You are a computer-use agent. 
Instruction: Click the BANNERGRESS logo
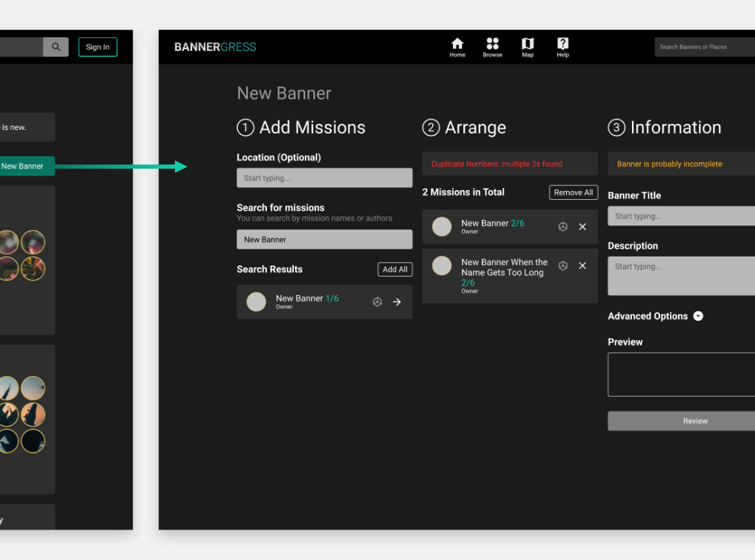tap(215, 47)
